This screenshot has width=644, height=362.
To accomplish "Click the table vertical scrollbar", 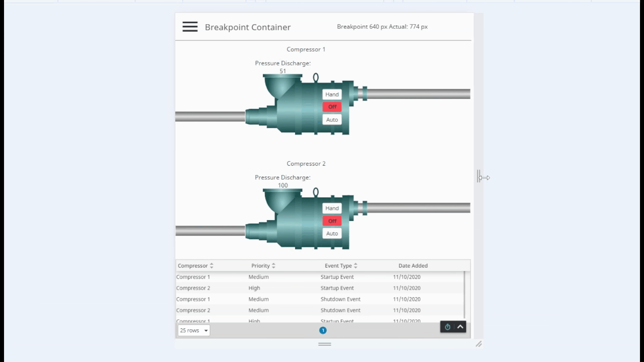I will pyautogui.click(x=465, y=295).
